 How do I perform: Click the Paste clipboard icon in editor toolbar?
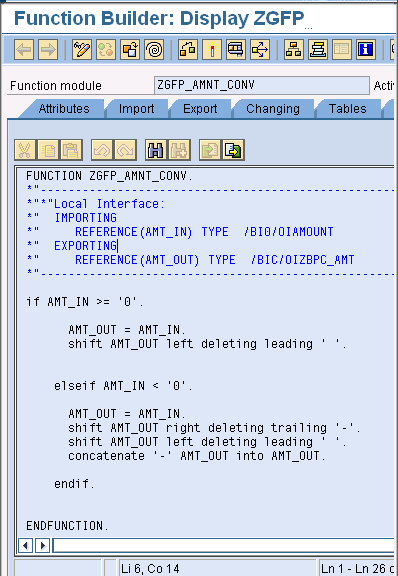click(x=71, y=150)
